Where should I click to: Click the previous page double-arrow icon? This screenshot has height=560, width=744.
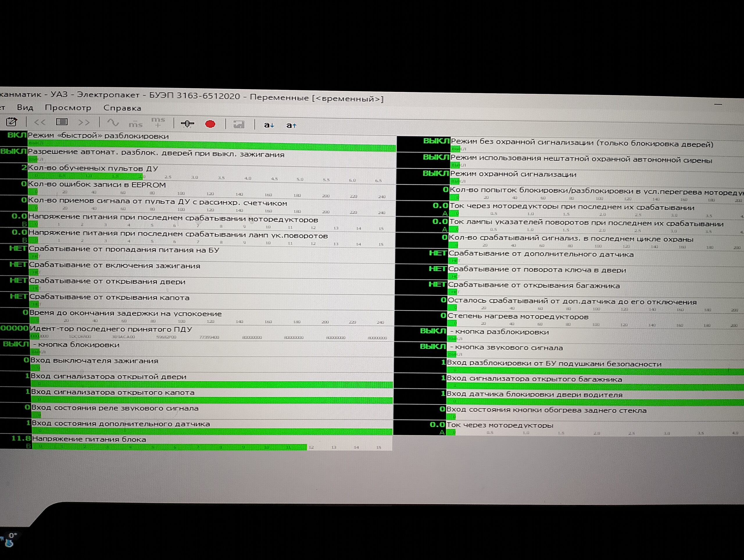click(40, 122)
